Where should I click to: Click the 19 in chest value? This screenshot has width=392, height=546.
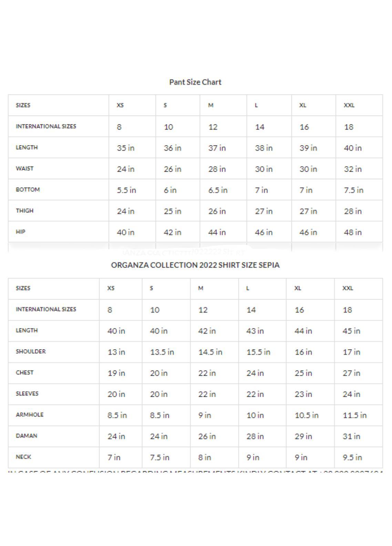(116, 373)
